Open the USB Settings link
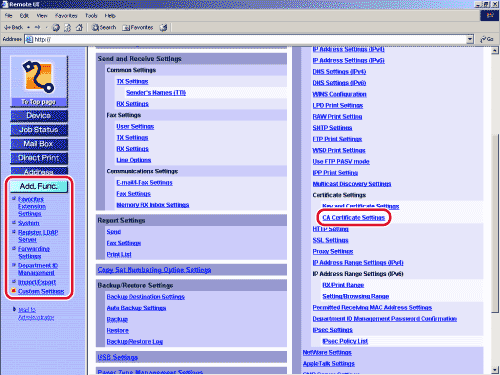The image size is (500, 375). [118, 357]
